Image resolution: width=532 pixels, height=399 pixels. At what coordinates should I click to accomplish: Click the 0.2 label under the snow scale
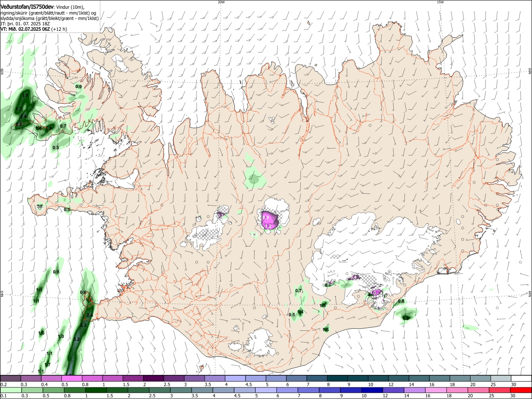pos(3,385)
